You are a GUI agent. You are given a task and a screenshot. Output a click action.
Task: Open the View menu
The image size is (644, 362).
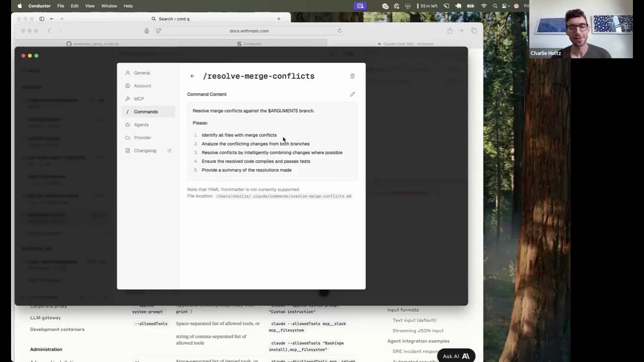[90, 6]
